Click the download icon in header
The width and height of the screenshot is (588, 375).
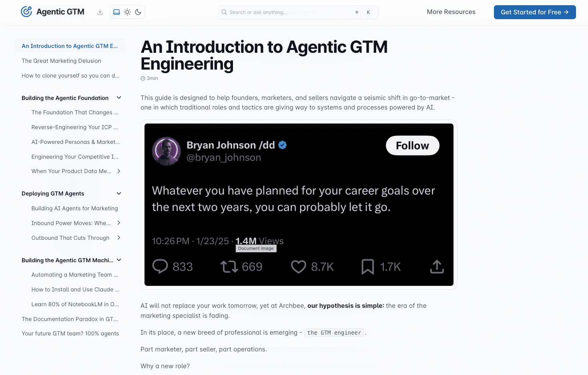100,12
